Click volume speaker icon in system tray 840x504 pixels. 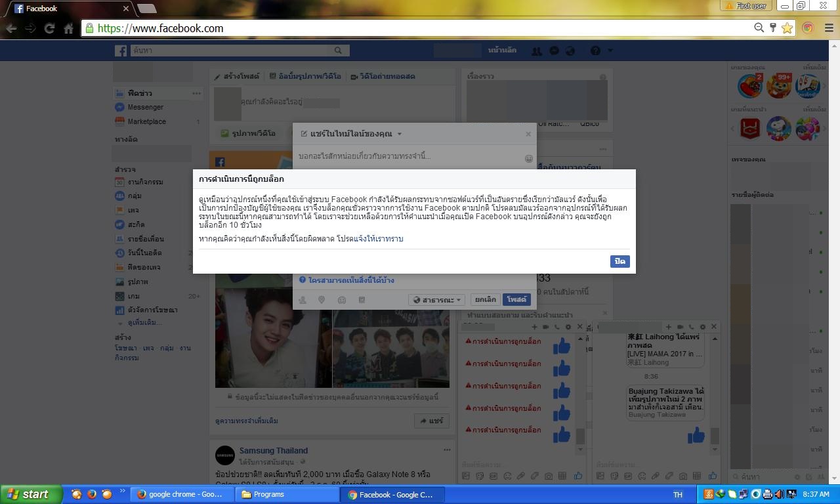click(778, 494)
